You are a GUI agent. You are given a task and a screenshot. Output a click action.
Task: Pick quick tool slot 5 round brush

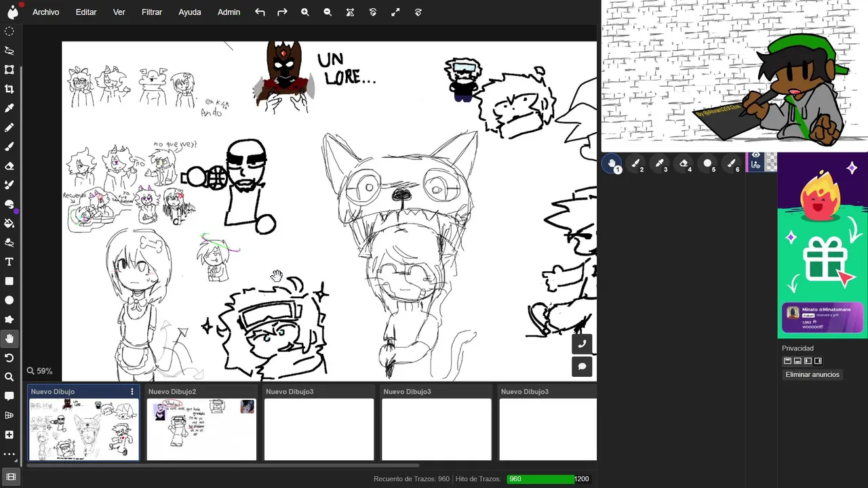pos(707,163)
